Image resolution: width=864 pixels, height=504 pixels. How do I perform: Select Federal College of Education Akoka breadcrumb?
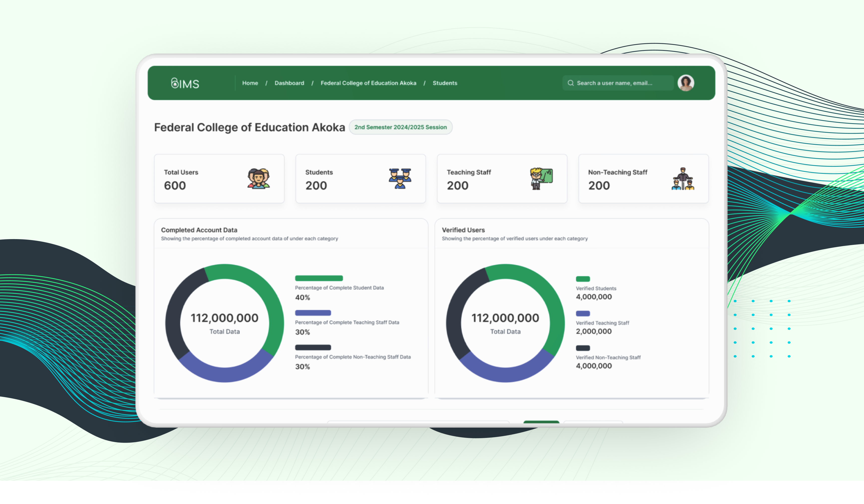368,83
